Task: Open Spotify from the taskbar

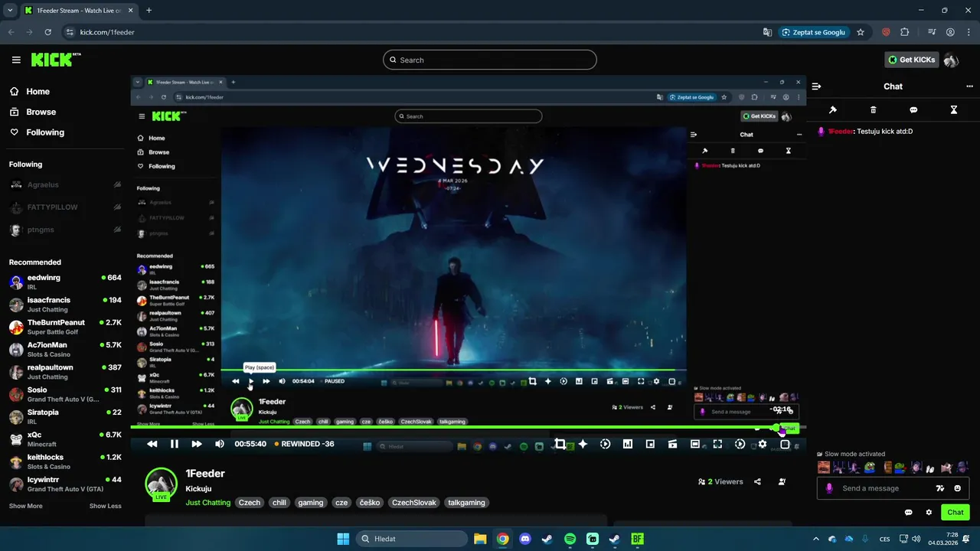Action: [570, 539]
